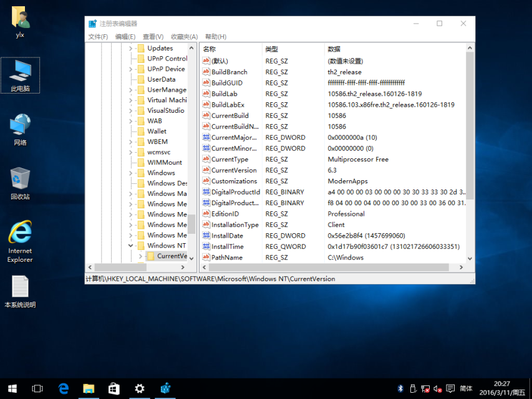This screenshot has height=399, width=532.
Task: Click the Registry Editor title bar icon
Action: [x=92, y=24]
